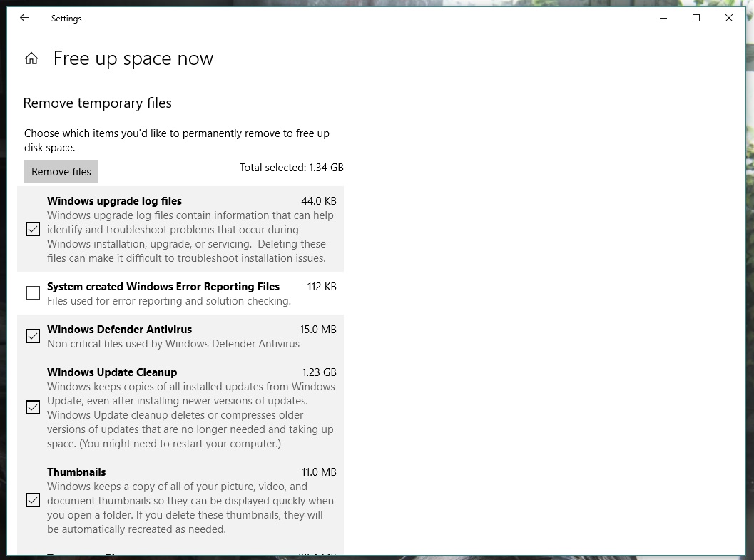
Task: Click the Thumbnails item title
Action: coord(76,472)
